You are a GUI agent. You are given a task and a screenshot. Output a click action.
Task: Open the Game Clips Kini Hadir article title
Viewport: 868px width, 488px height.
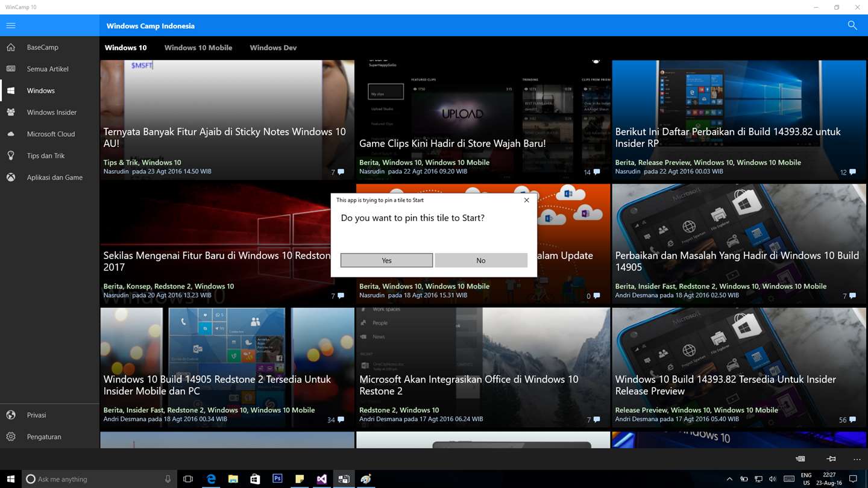(452, 143)
